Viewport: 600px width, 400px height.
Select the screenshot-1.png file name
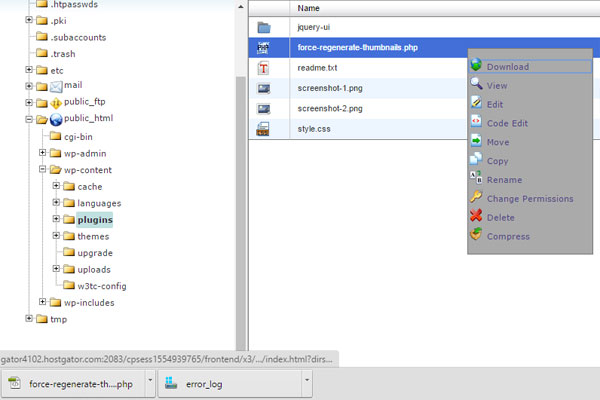click(x=330, y=88)
